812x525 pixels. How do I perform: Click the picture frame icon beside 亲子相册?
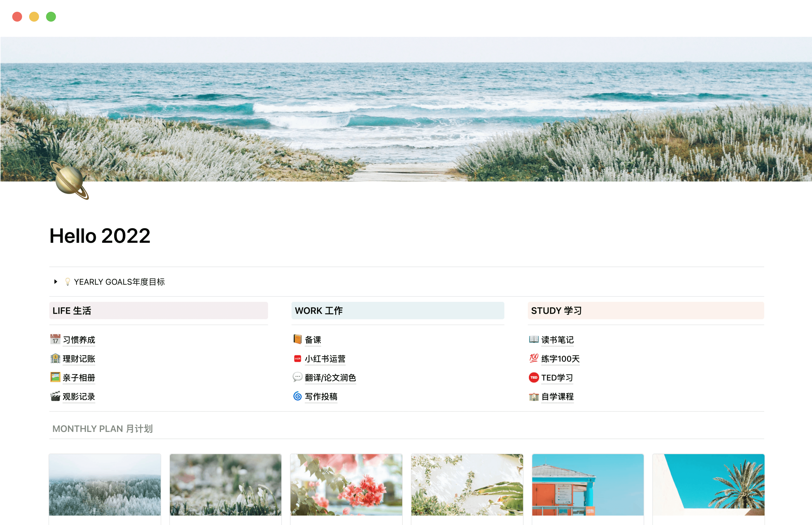pos(55,377)
